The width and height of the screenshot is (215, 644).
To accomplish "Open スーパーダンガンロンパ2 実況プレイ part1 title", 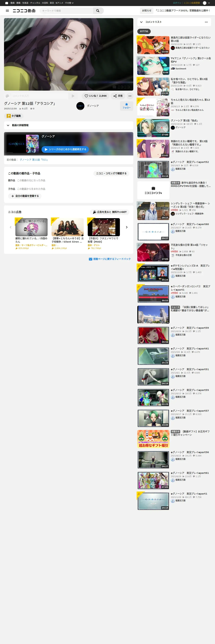I will tap(191, 288).
